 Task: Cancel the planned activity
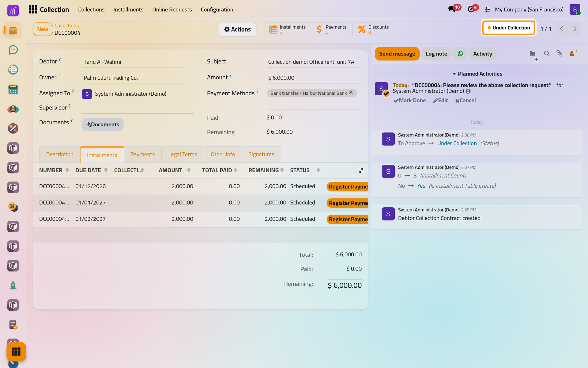point(465,100)
